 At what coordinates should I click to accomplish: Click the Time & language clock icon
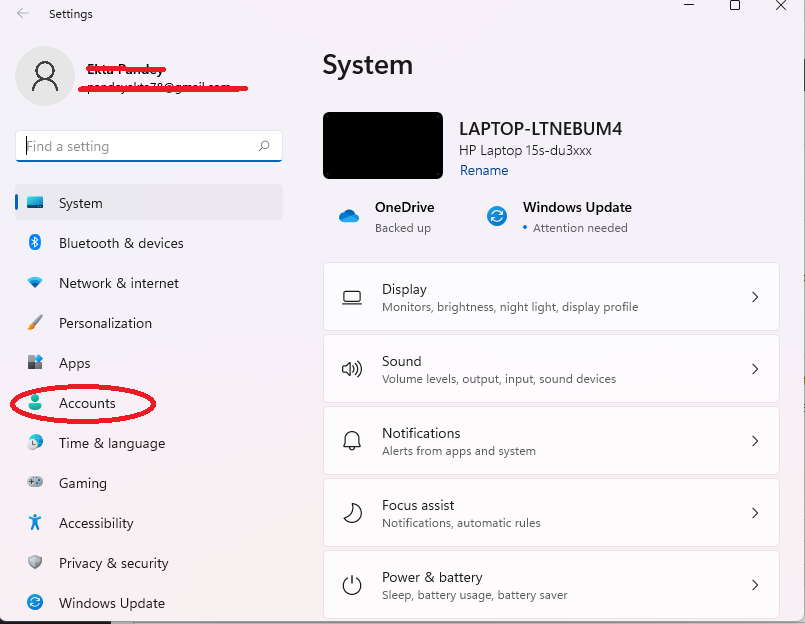35,443
